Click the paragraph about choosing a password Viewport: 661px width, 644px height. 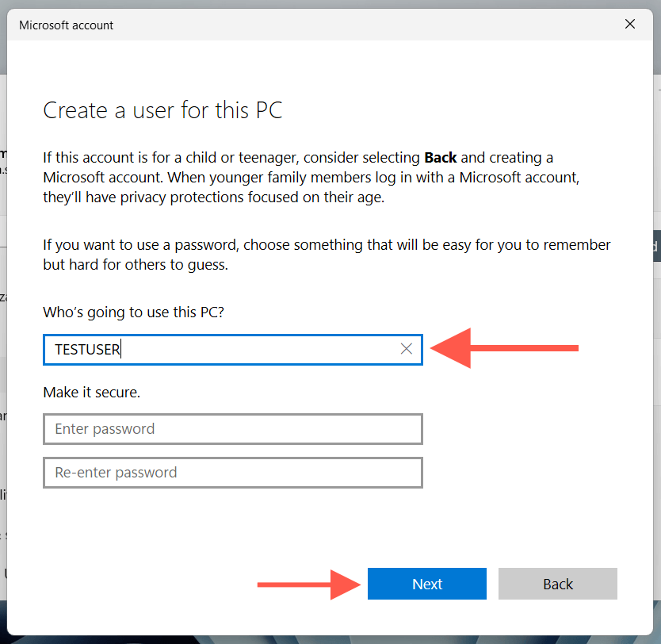(327, 255)
